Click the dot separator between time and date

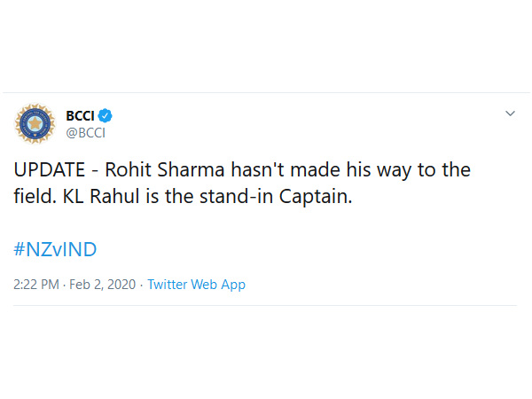pos(65,285)
